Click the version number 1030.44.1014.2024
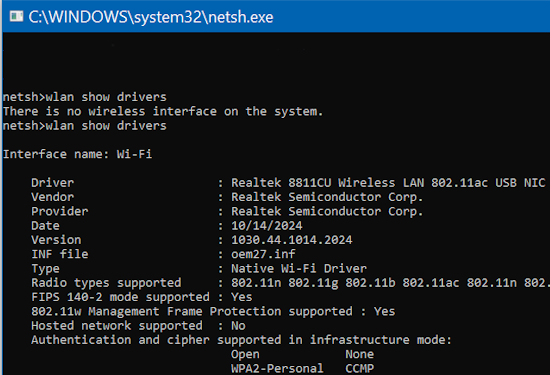Screen dimensions: 550x375 292,240
